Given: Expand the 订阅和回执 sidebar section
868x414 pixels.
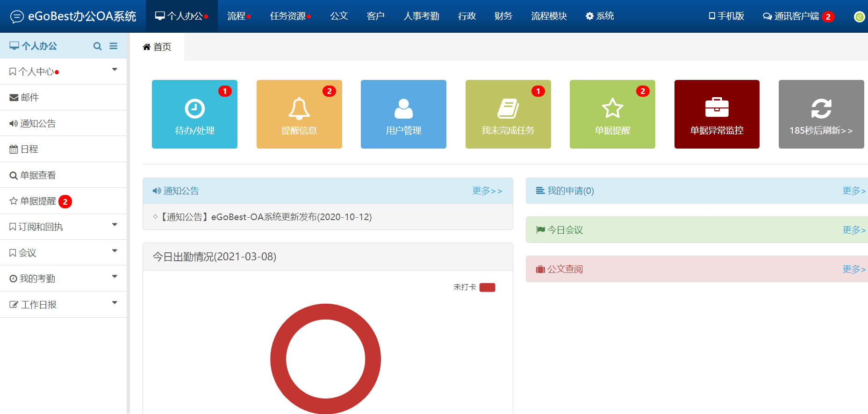Looking at the screenshot, I should pos(63,227).
